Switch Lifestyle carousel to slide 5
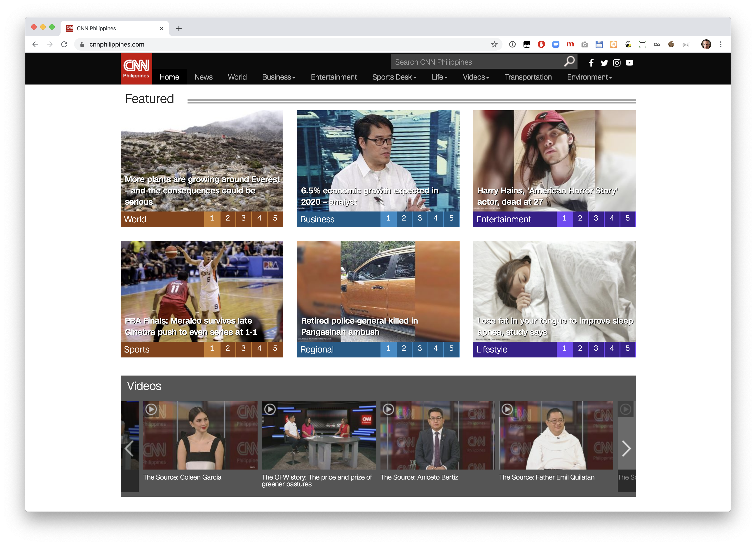 pos(627,349)
